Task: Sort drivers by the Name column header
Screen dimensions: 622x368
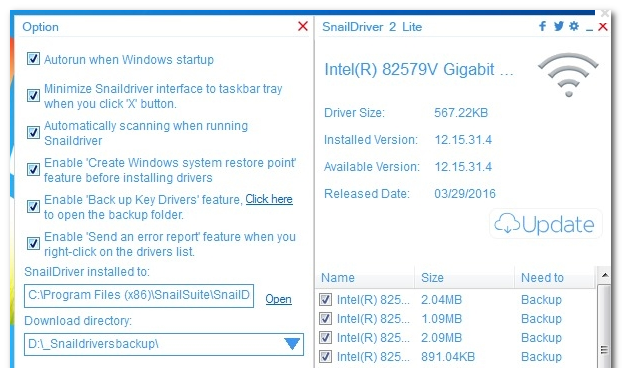Action: point(365,278)
